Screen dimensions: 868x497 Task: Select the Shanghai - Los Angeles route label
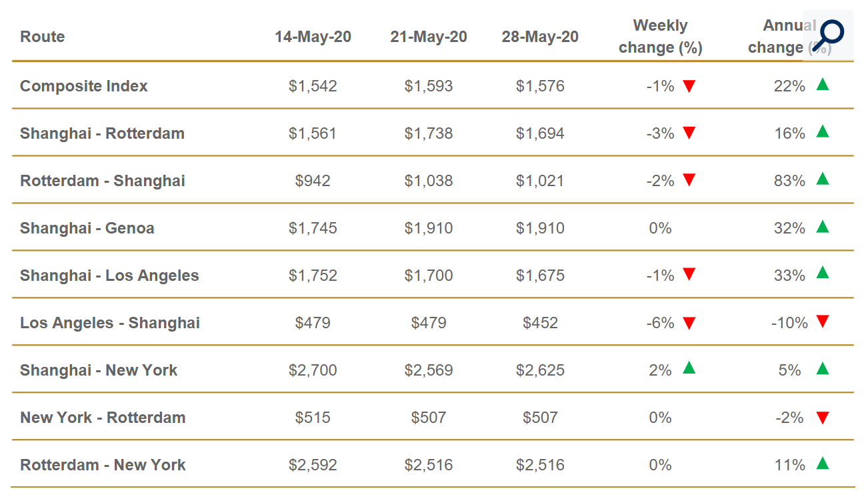[109, 276]
